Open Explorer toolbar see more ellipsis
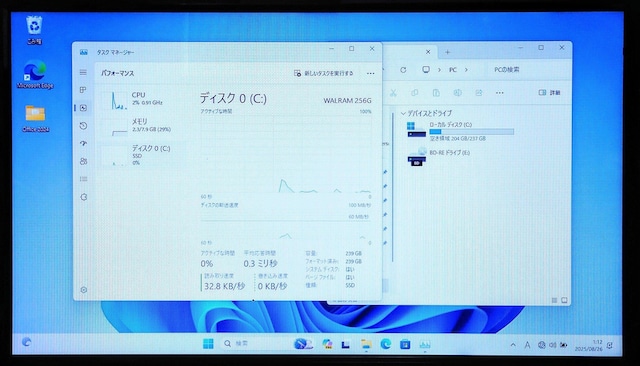Screen dimensions: 640x366 click(x=500, y=93)
